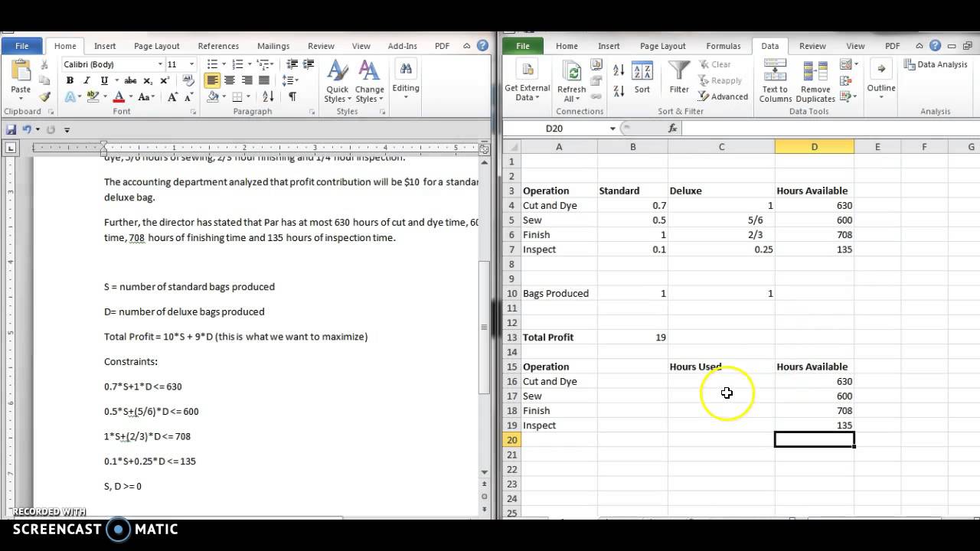Click the Shading paint bucket in Word
The width and height of the screenshot is (980, 551).
212,97
